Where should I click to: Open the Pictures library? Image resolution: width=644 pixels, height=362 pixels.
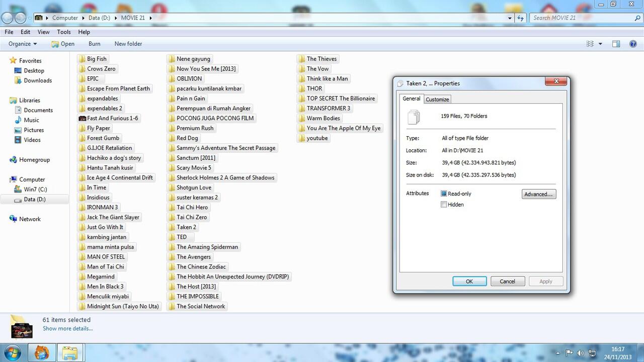tap(34, 130)
